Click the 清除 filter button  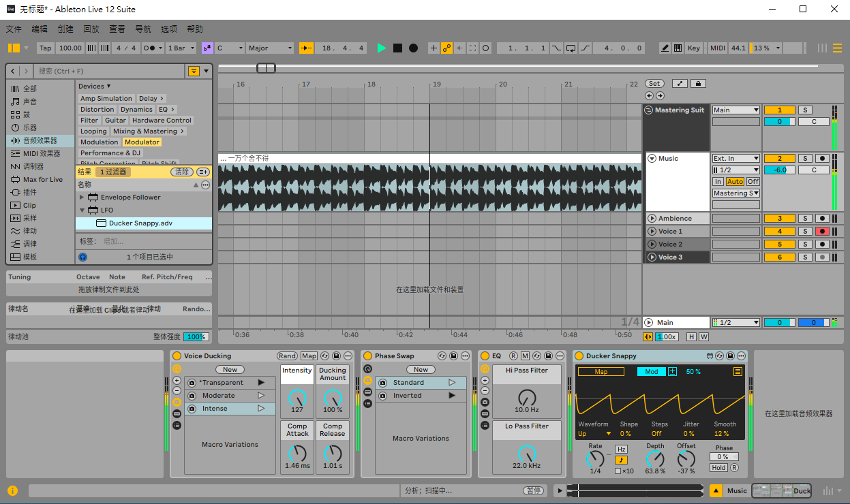click(182, 172)
